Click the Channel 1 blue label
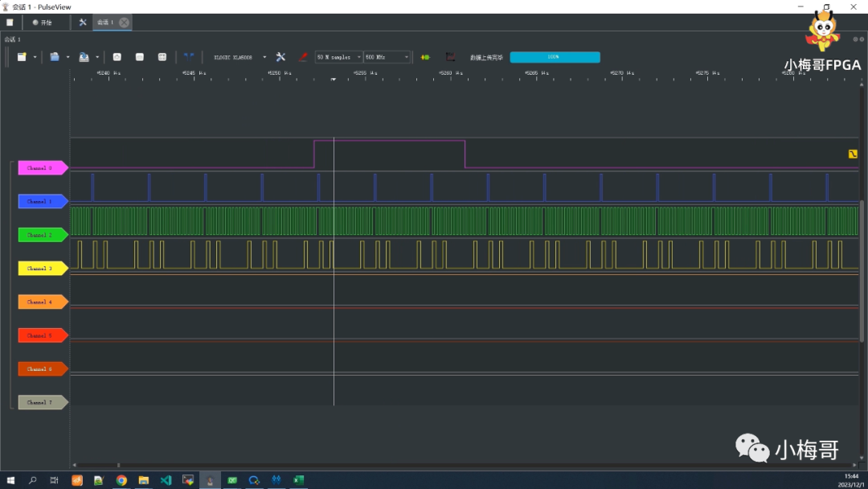 click(43, 202)
